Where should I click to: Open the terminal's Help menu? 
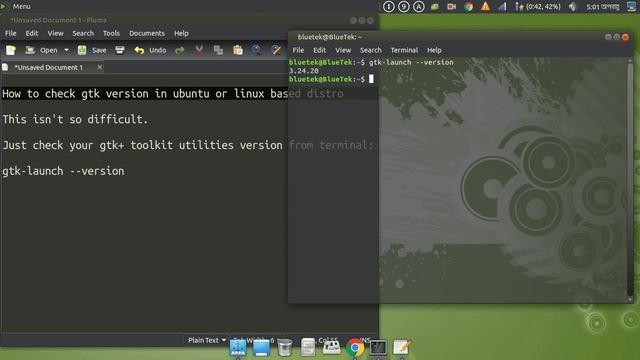point(434,50)
